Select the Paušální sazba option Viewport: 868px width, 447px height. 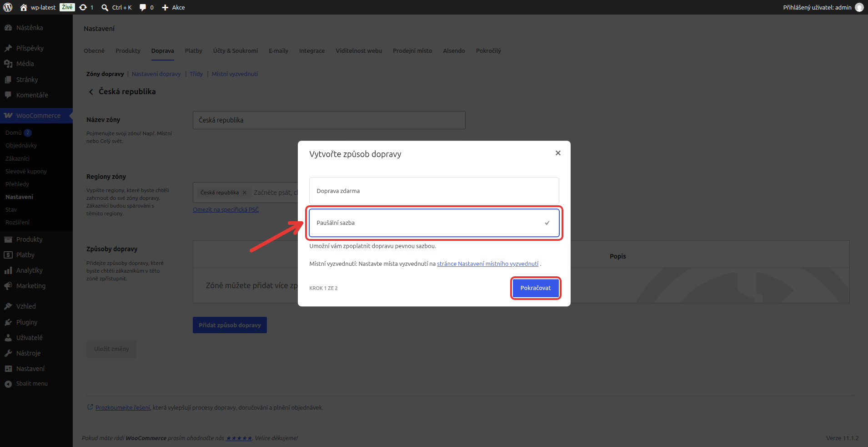[x=434, y=223]
